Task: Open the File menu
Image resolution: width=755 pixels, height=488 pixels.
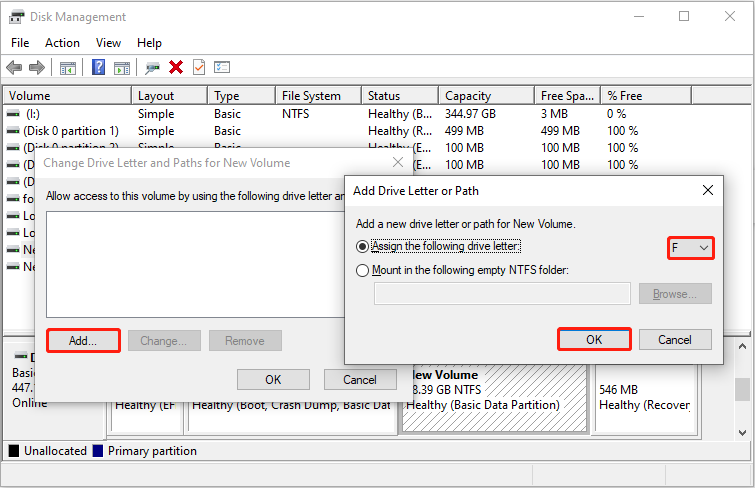Action: point(20,43)
